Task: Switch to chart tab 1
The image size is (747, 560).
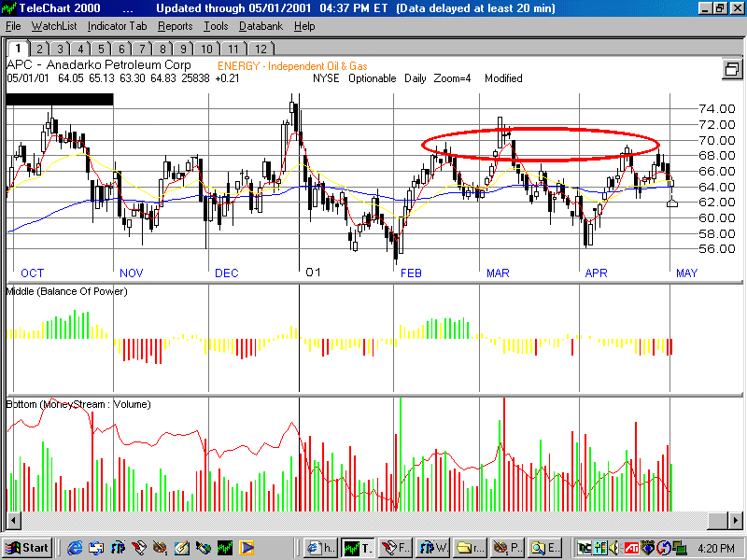Action: point(18,49)
